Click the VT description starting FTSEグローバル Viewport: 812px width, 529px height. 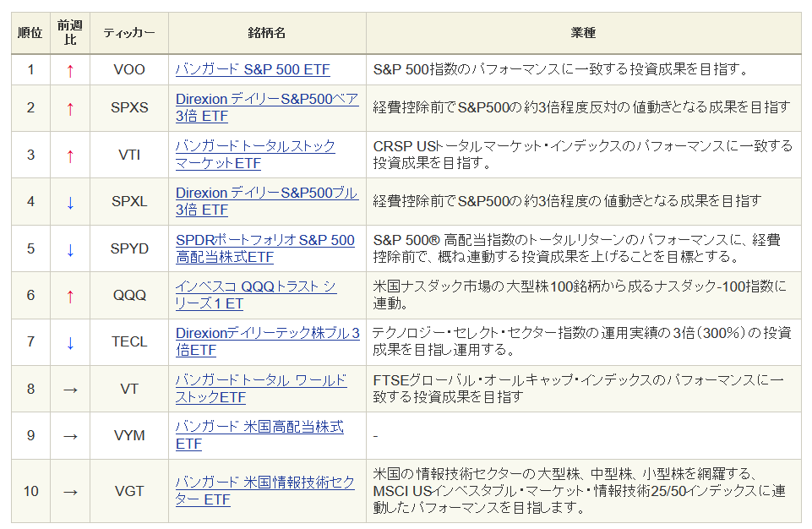tap(579, 389)
